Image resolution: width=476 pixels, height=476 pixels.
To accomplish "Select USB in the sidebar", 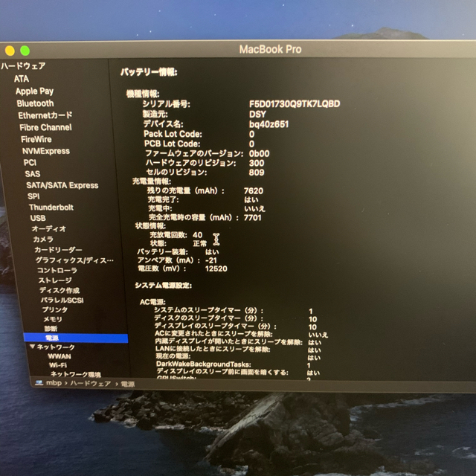I will (38, 218).
